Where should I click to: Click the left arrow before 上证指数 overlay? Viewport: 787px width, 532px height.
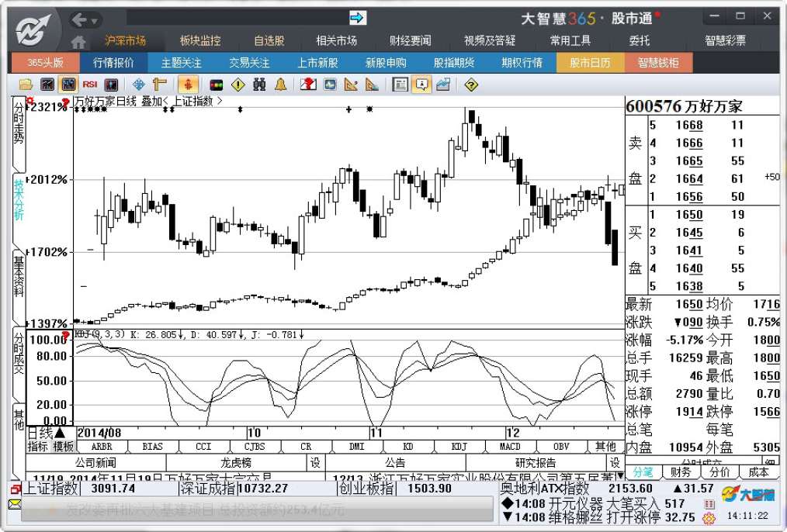(x=165, y=102)
